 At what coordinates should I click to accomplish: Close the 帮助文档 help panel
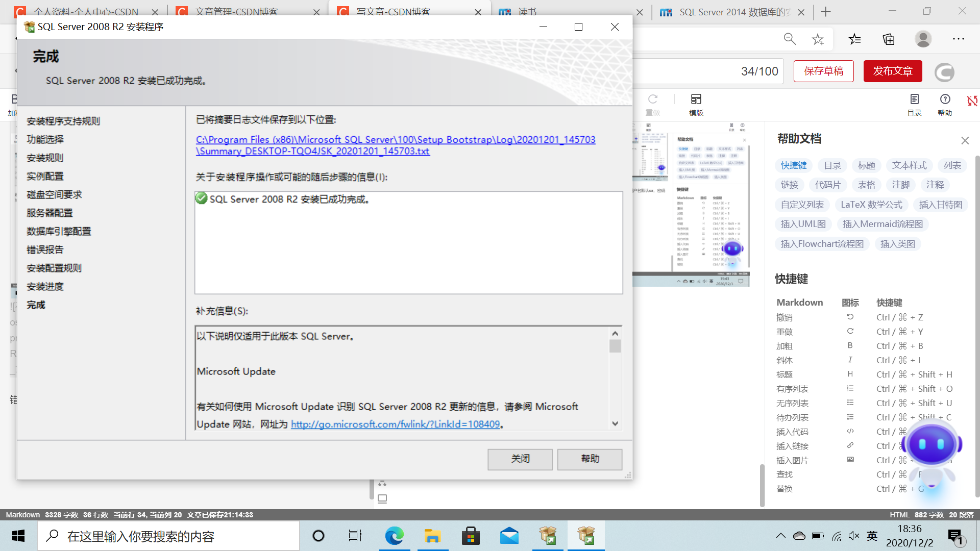(965, 140)
